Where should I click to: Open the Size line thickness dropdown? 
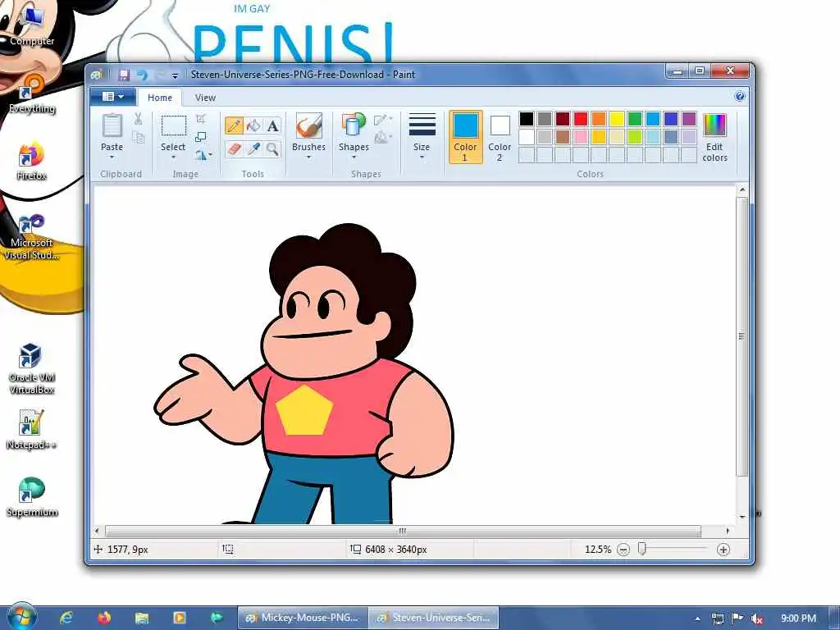tap(422, 137)
